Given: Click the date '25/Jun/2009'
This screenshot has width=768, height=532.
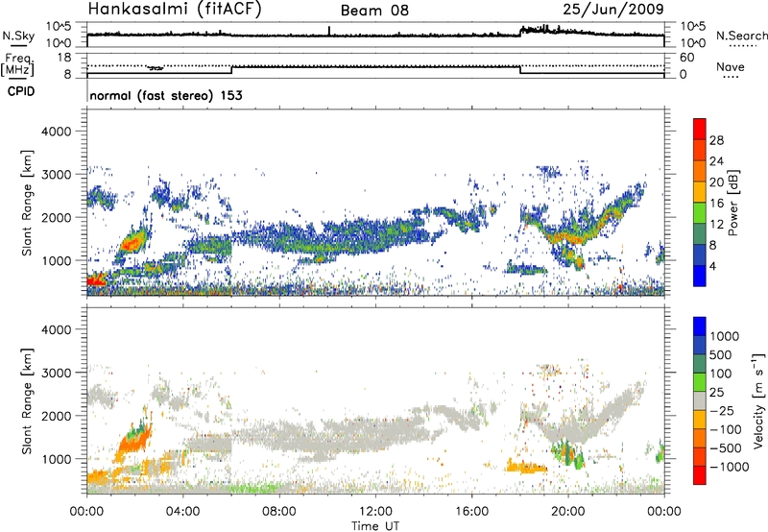Looking at the screenshot, I should pos(613,9).
